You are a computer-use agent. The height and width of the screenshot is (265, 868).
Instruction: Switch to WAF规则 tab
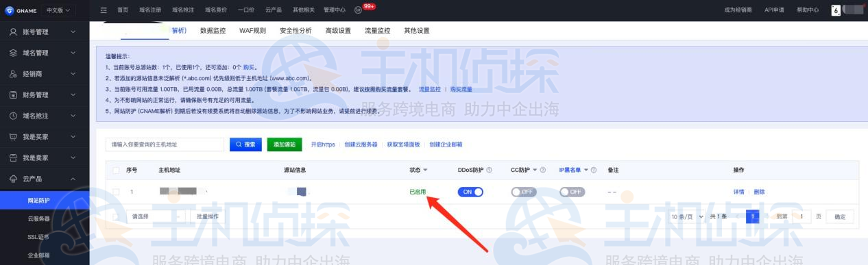253,31
